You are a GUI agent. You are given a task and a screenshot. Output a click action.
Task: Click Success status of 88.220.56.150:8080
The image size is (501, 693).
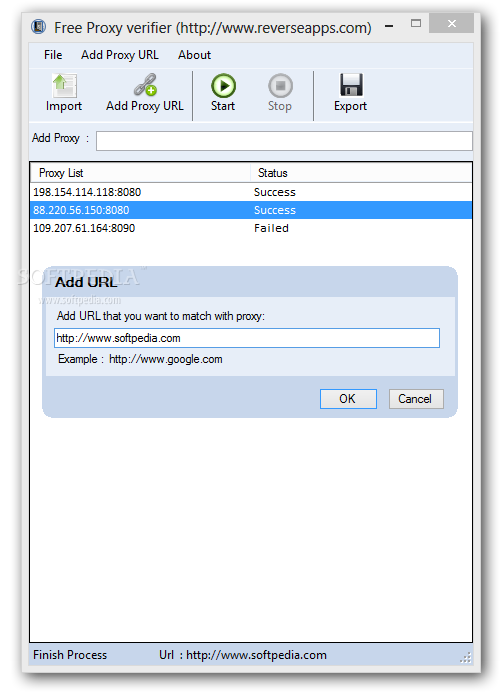[274, 210]
